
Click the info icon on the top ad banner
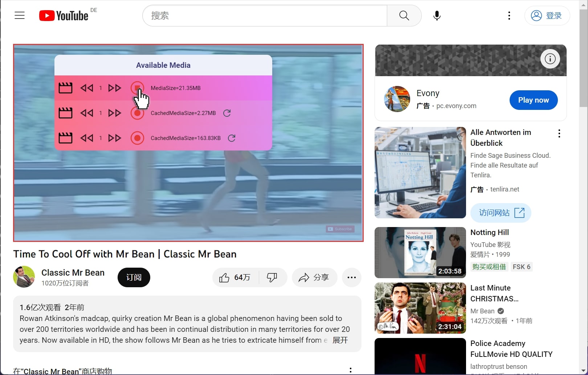pos(550,59)
